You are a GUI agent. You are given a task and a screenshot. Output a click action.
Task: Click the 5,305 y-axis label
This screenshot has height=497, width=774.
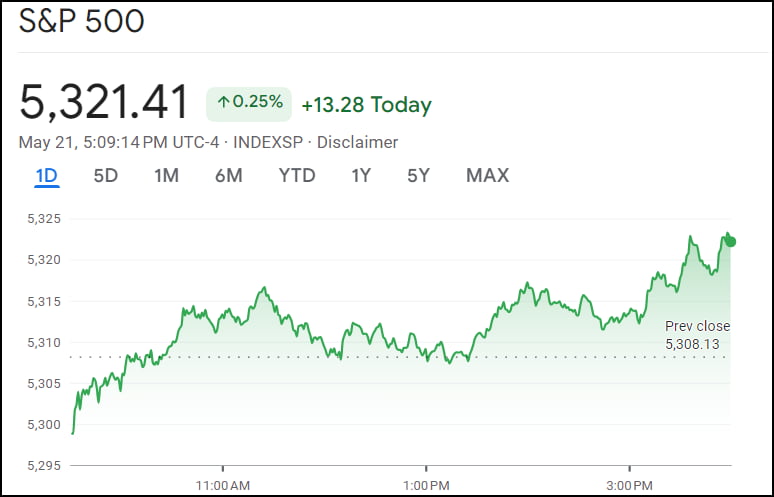pyautogui.click(x=44, y=383)
